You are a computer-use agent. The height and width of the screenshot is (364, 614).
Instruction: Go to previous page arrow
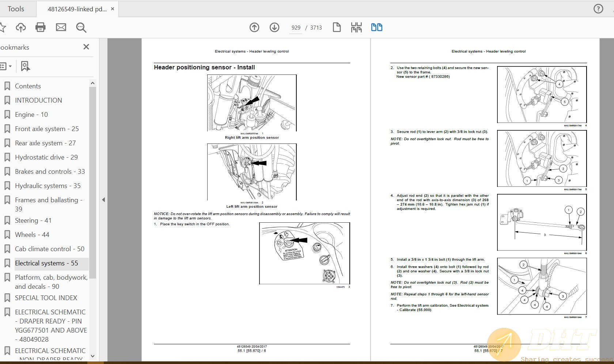coord(254,27)
